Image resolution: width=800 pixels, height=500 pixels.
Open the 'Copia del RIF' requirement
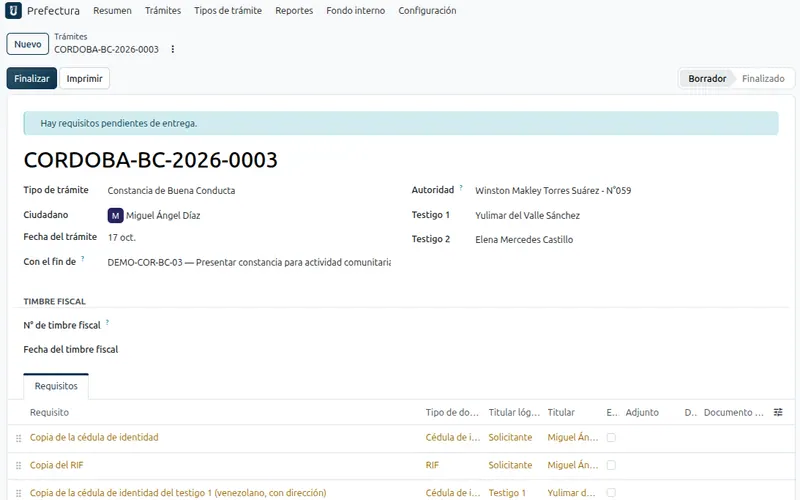(x=56, y=465)
